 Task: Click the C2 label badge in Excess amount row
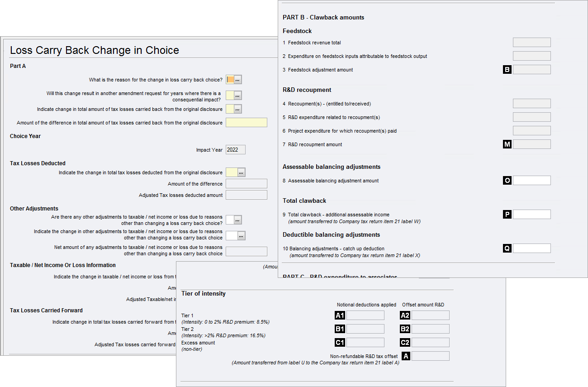[x=405, y=343]
